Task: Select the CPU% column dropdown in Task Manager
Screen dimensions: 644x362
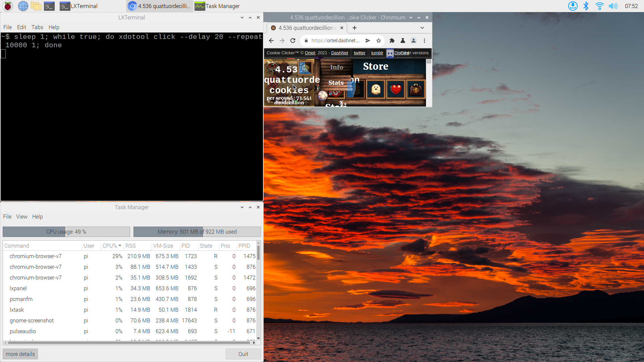Action: 120,245
